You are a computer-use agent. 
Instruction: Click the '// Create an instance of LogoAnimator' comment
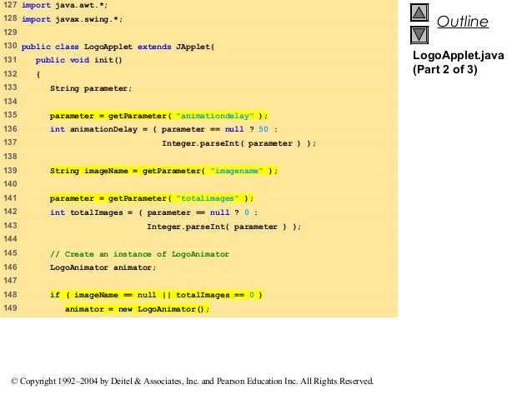click(x=139, y=254)
